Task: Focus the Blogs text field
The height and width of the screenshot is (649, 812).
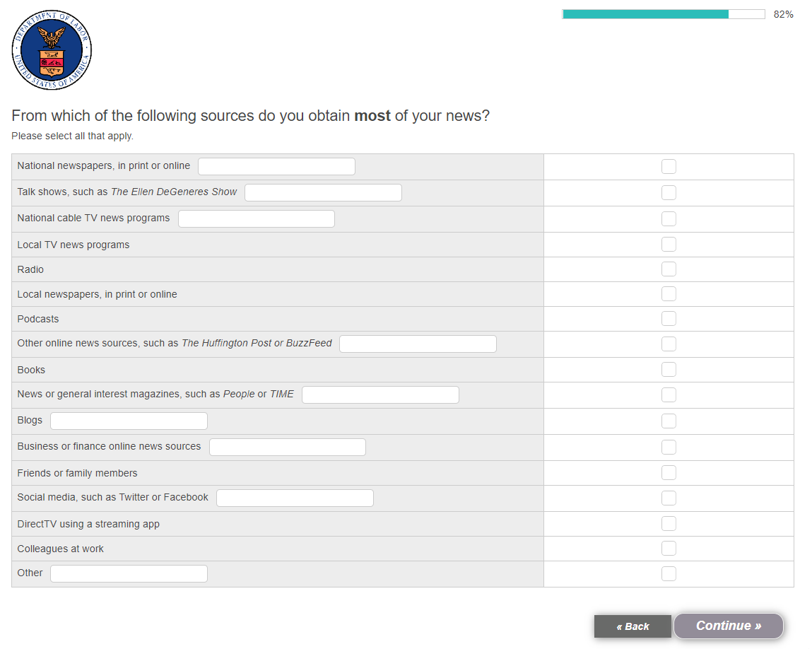Action: [x=129, y=421]
